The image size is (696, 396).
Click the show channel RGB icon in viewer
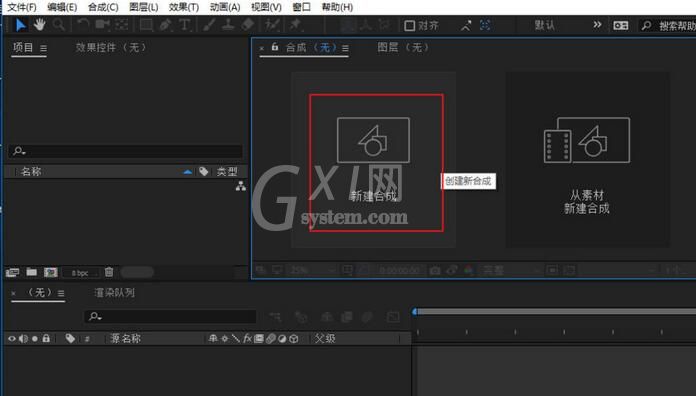click(469, 269)
